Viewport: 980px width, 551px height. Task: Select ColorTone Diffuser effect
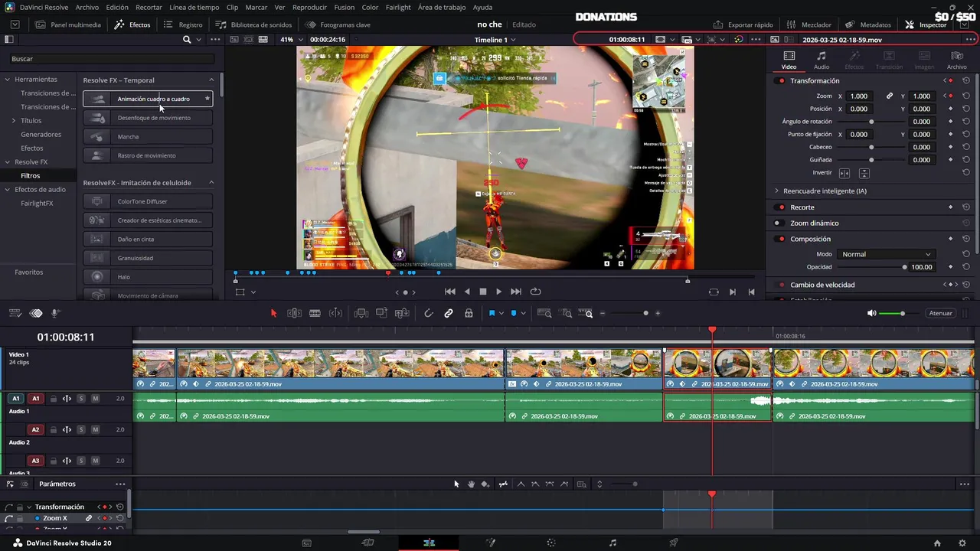click(148, 201)
